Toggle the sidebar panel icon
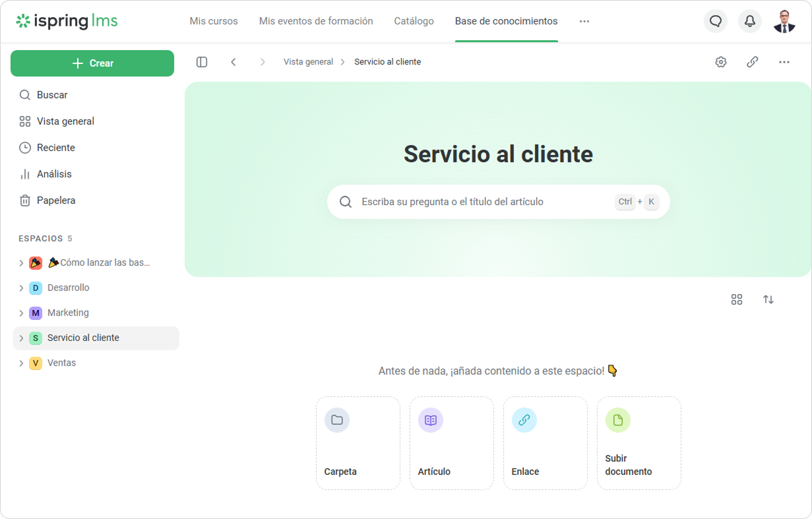 [x=202, y=62]
